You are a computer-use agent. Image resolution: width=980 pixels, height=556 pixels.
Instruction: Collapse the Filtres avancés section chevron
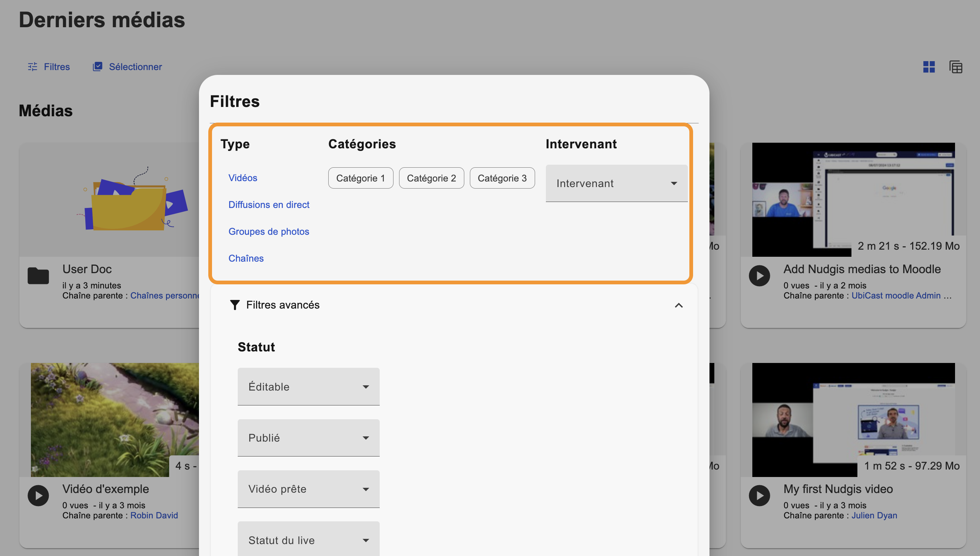(x=679, y=305)
